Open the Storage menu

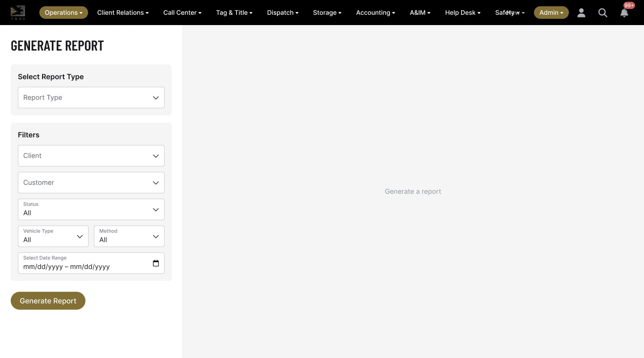(327, 13)
